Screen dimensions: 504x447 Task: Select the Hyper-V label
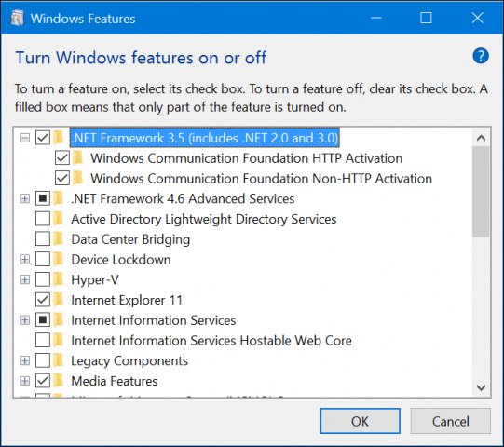point(95,280)
